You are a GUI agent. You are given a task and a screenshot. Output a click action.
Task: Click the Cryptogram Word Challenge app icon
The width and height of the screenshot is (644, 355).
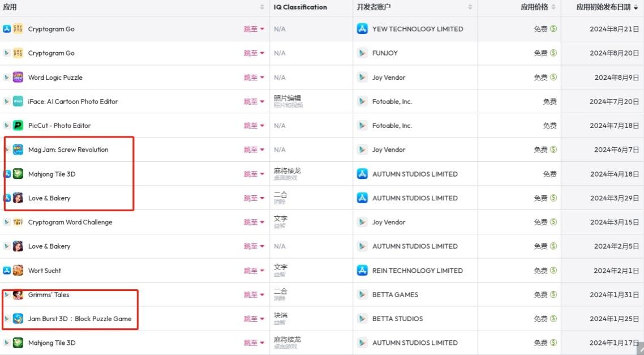[18, 222]
